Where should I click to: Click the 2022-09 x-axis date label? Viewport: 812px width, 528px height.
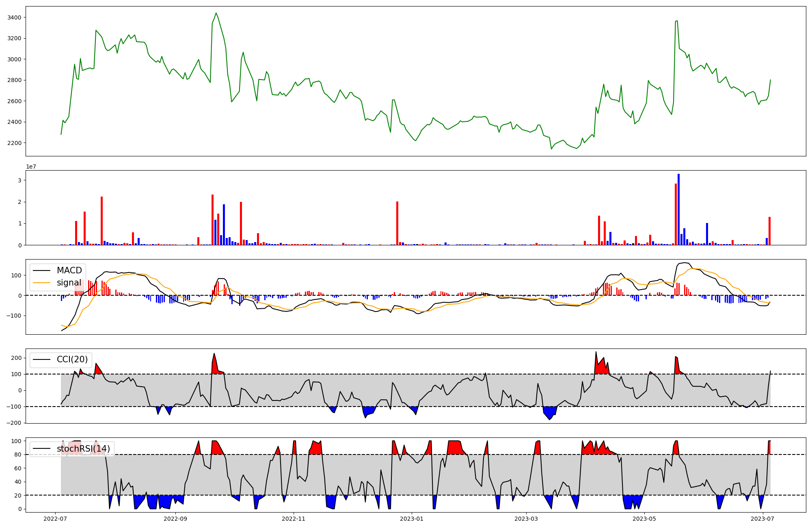coord(175,519)
